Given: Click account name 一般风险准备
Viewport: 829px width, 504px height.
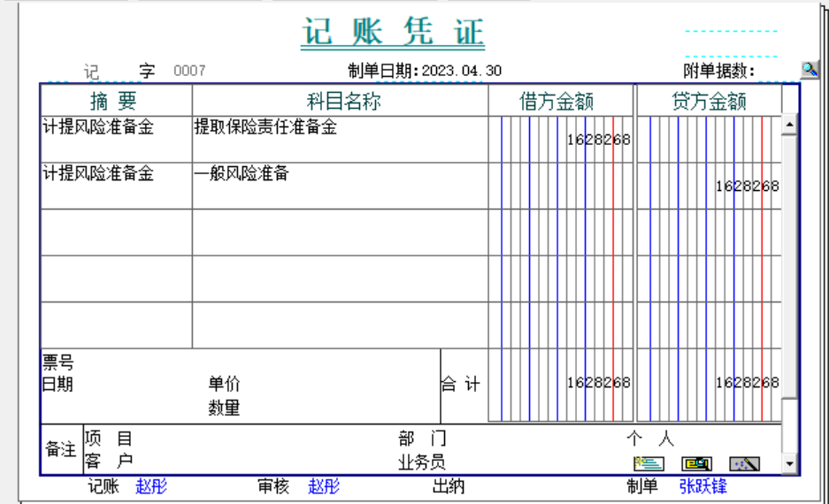Looking at the screenshot, I should pyautogui.click(x=242, y=174).
